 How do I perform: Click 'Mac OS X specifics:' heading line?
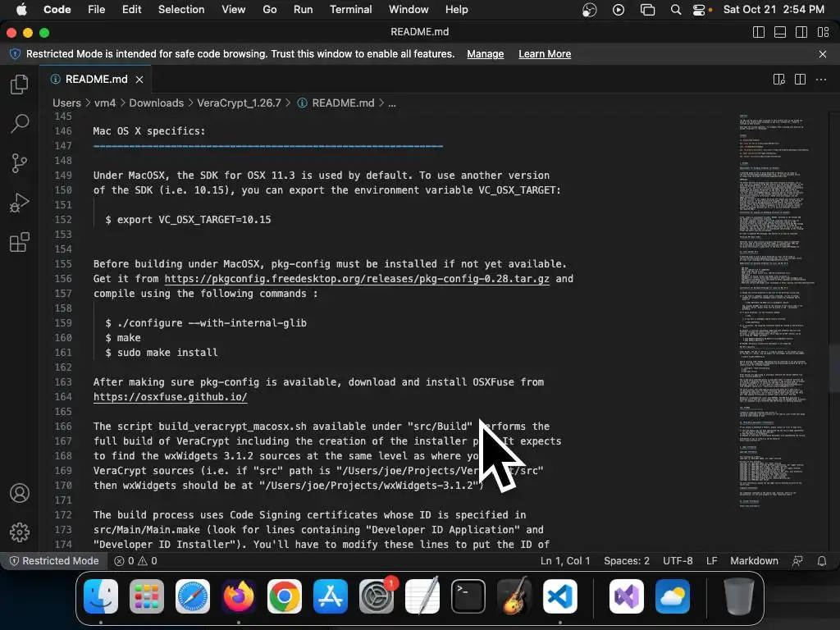(149, 131)
